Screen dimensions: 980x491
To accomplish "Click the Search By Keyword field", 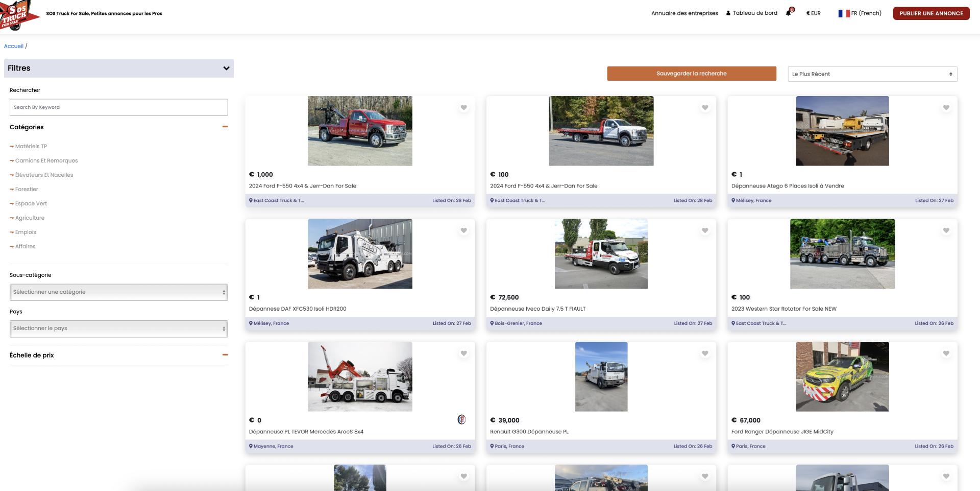I will [118, 107].
